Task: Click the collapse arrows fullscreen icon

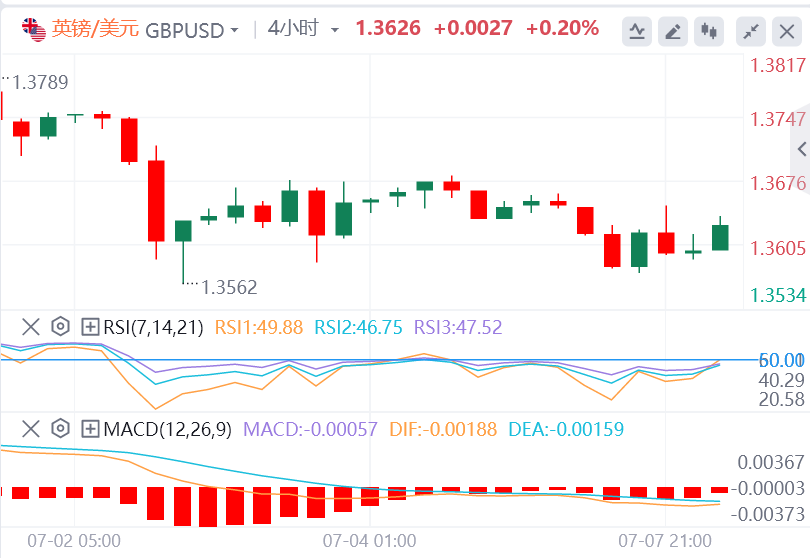Action: coord(749,32)
